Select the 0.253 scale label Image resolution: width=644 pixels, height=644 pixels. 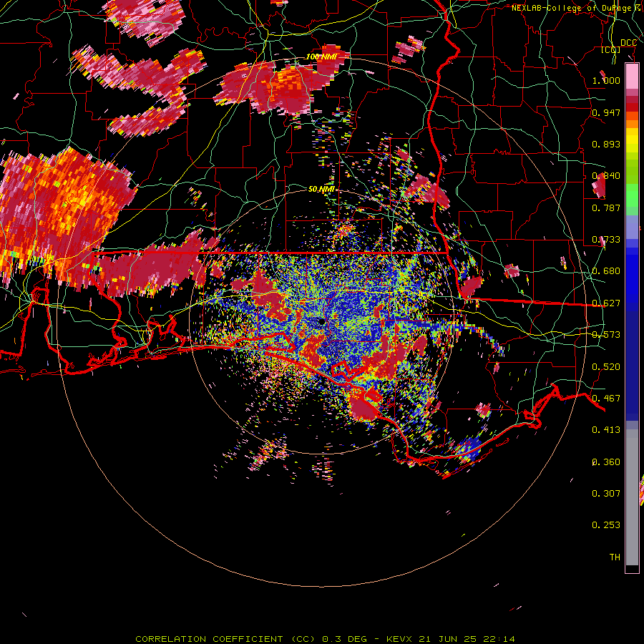[606, 525]
